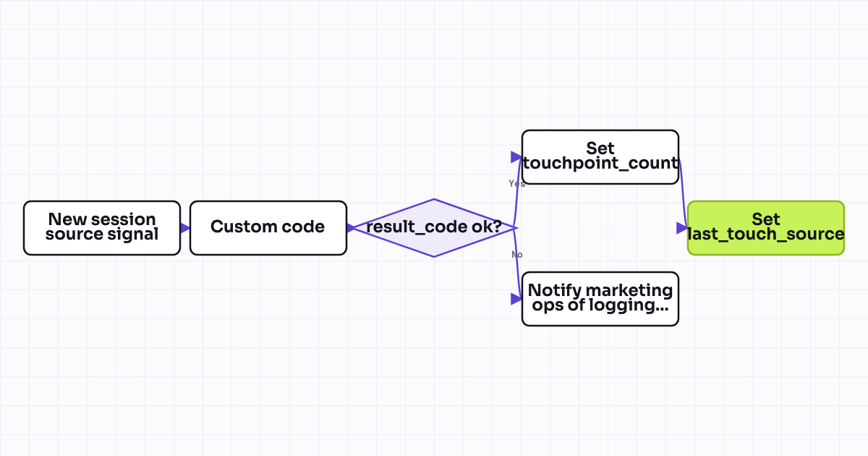Select the green Set last_touch_source node
The height and width of the screenshot is (456, 868).
(x=766, y=228)
